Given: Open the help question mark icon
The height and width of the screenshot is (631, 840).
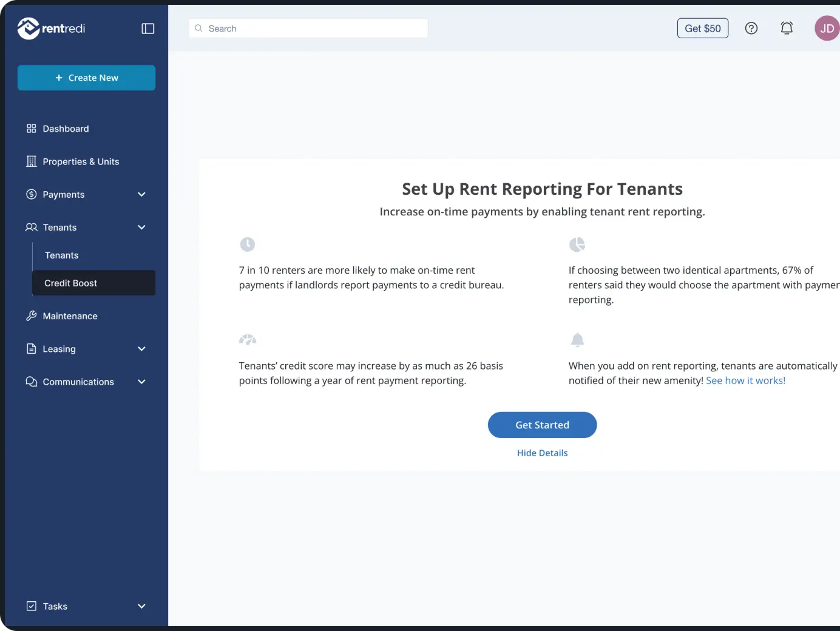Looking at the screenshot, I should pos(751,29).
